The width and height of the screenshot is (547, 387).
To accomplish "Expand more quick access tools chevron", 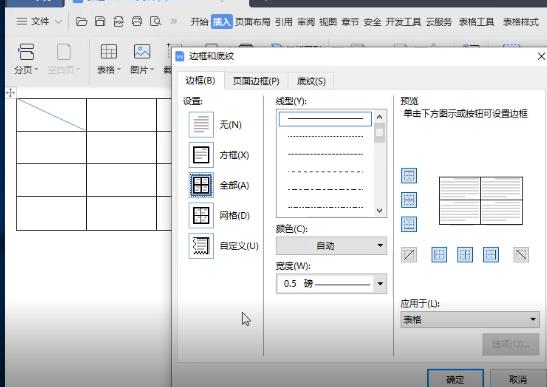I will (x=174, y=22).
